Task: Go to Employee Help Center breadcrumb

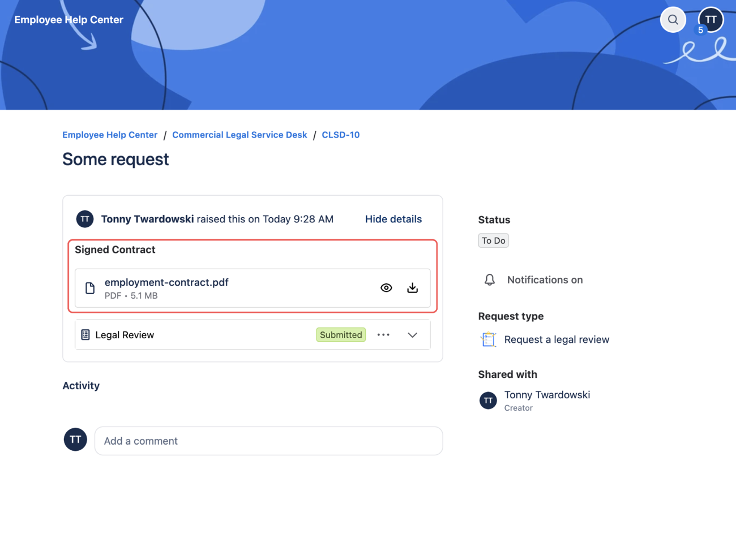Action: click(110, 135)
